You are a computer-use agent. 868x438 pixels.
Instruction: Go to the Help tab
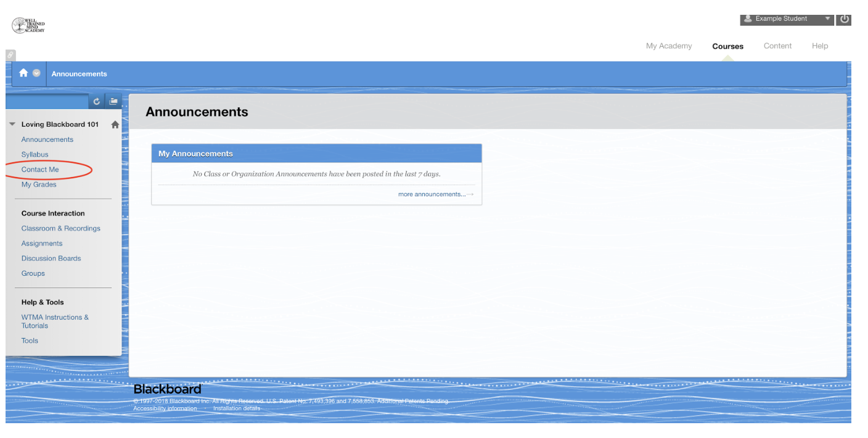pos(819,46)
